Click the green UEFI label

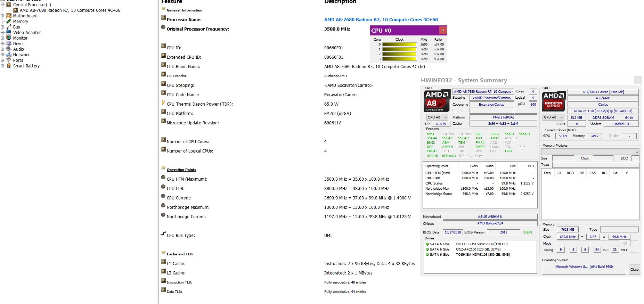point(528,232)
